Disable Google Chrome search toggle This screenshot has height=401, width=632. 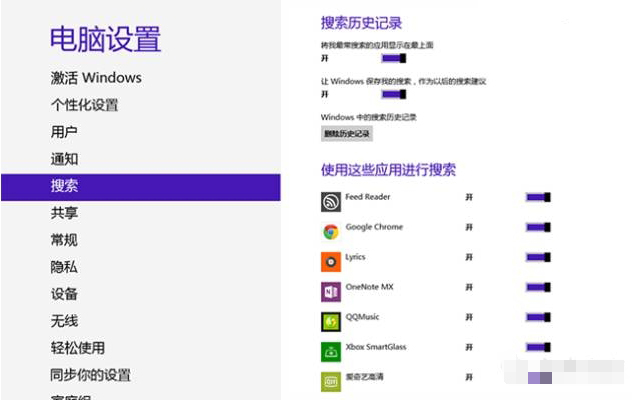point(538,227)
